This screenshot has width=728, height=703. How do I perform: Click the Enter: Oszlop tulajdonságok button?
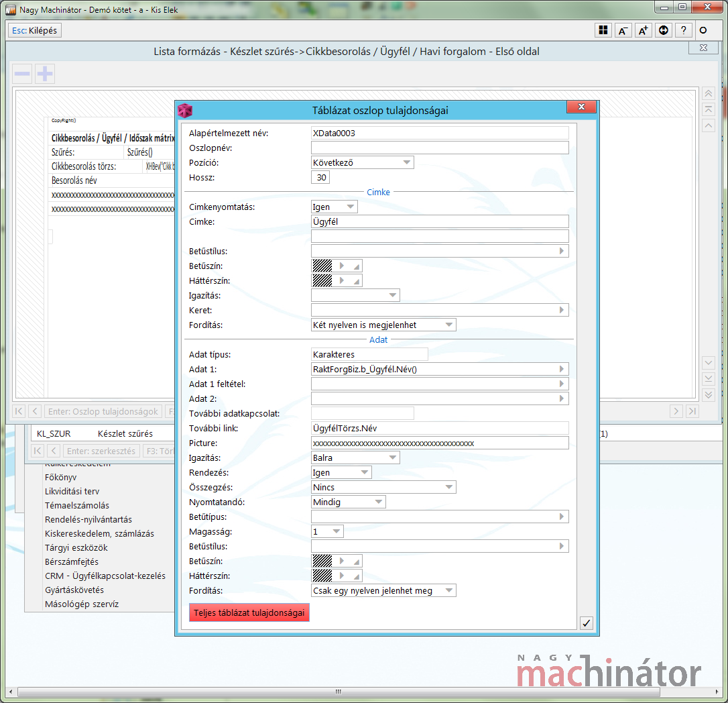click(x=103, y=411)
